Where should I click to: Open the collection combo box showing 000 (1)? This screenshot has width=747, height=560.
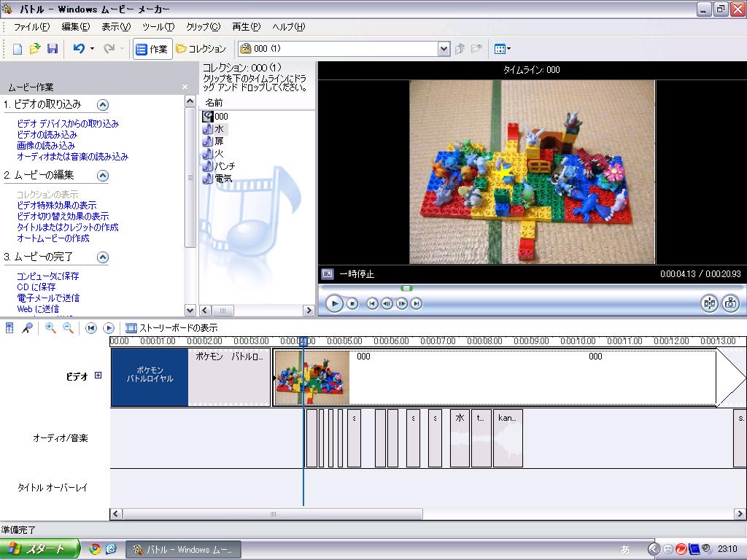[344, 49]
